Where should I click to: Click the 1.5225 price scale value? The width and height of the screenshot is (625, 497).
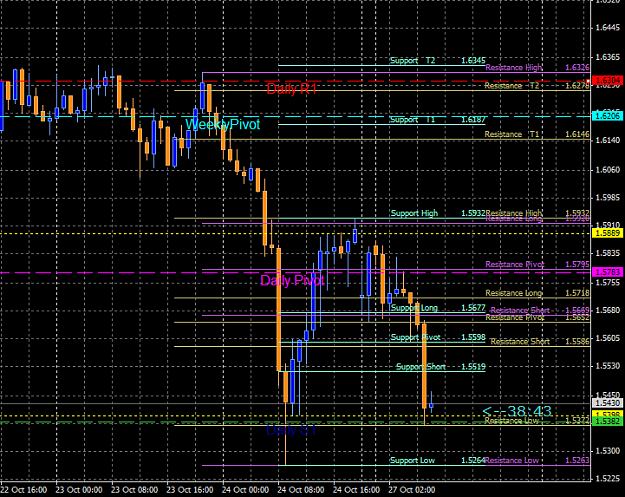[x=608, y=479]
